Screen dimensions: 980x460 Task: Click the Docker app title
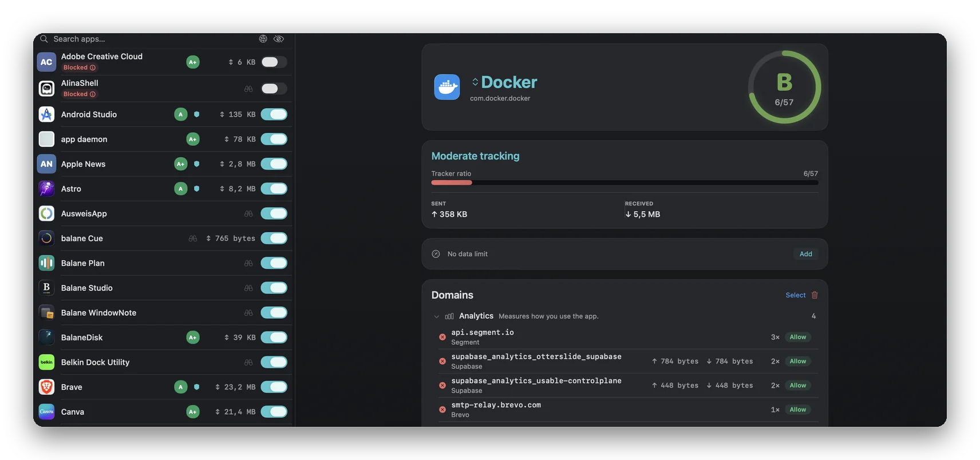coord(509,82)
